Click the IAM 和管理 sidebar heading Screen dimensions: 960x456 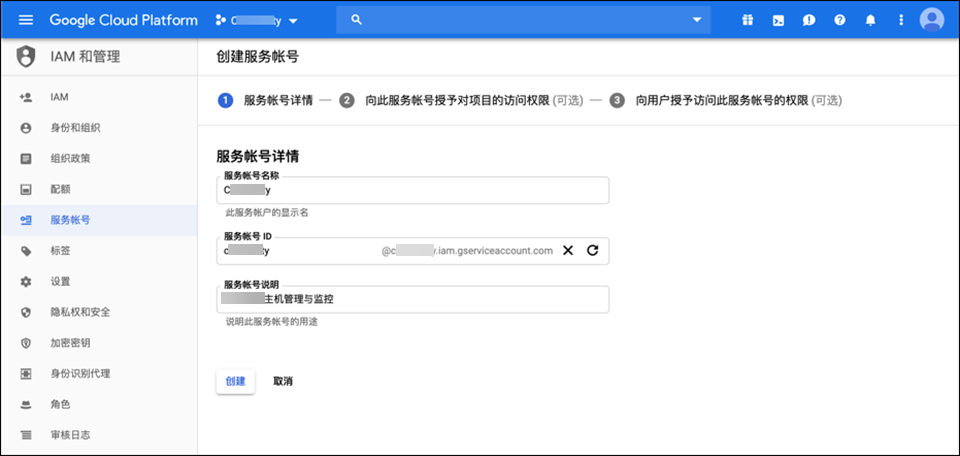pyautogui.click(x=85, y=57)
